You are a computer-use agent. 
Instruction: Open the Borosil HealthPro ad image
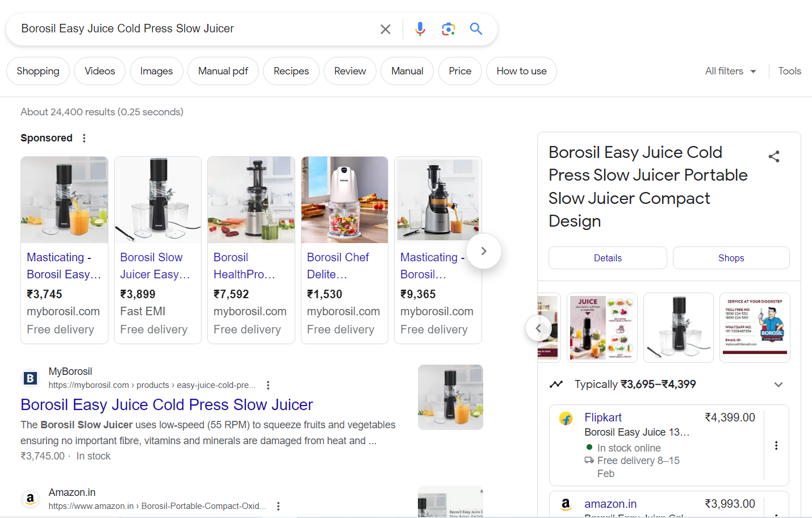click(251, 200)
